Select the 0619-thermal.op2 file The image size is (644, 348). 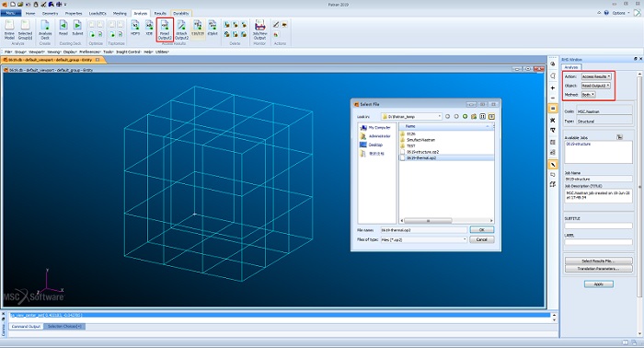(x=421, y=157)
